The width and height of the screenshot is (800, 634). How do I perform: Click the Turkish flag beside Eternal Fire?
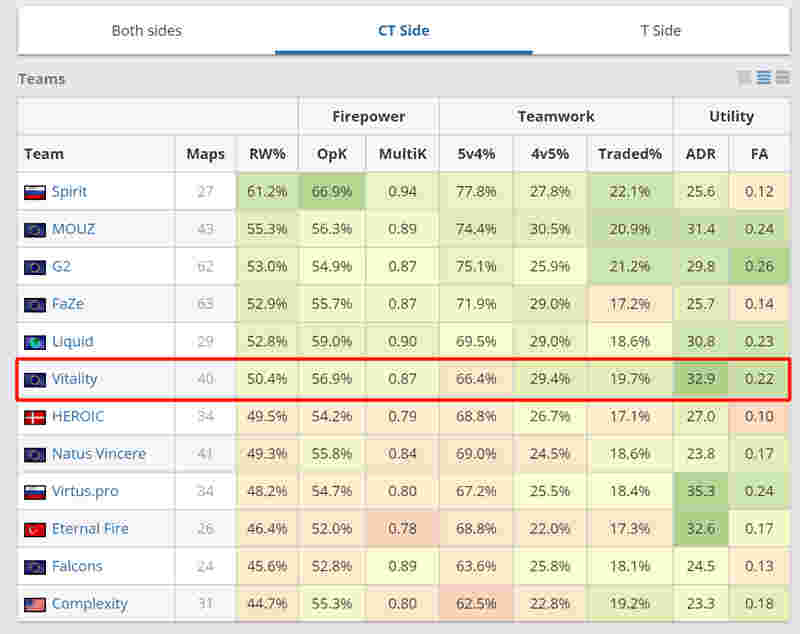pyautogui.click(x=35, y=530)
